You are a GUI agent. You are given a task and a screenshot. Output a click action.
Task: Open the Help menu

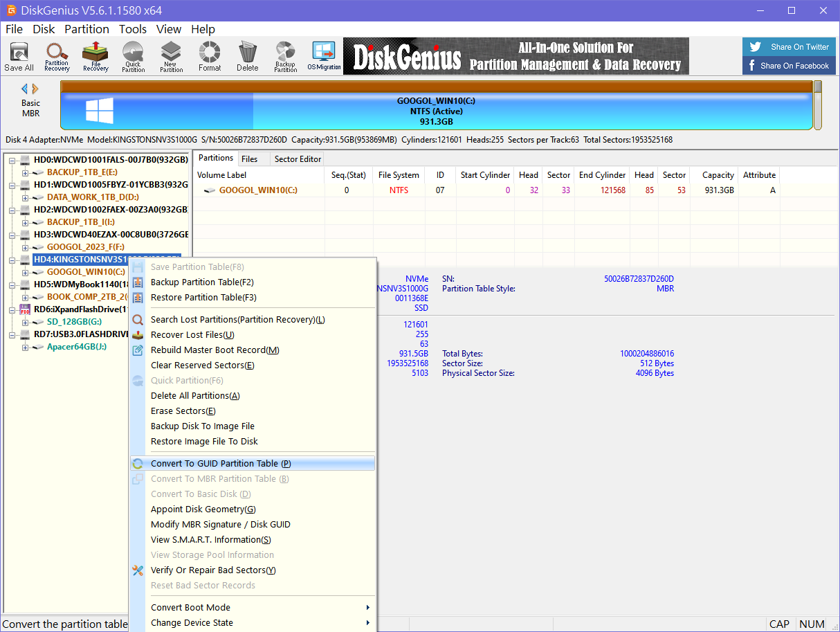point(203,29)
